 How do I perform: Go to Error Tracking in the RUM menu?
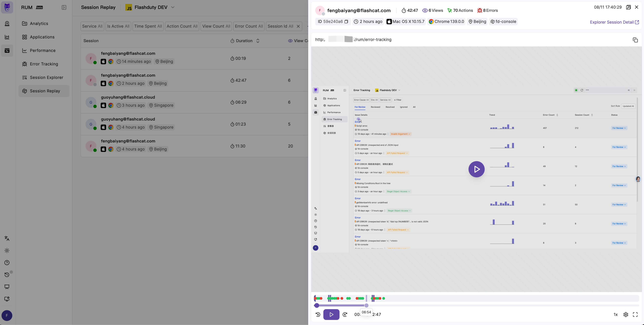44,64
